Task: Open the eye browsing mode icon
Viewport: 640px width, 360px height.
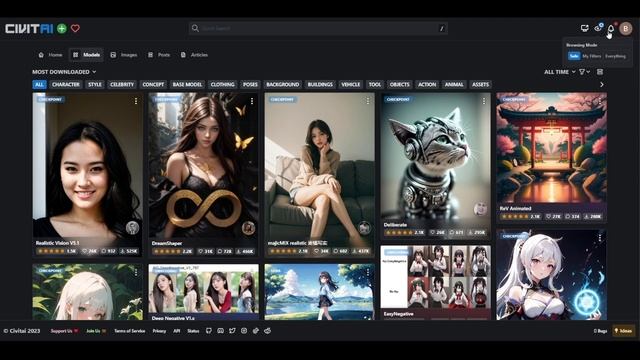Action: point(598,28)
